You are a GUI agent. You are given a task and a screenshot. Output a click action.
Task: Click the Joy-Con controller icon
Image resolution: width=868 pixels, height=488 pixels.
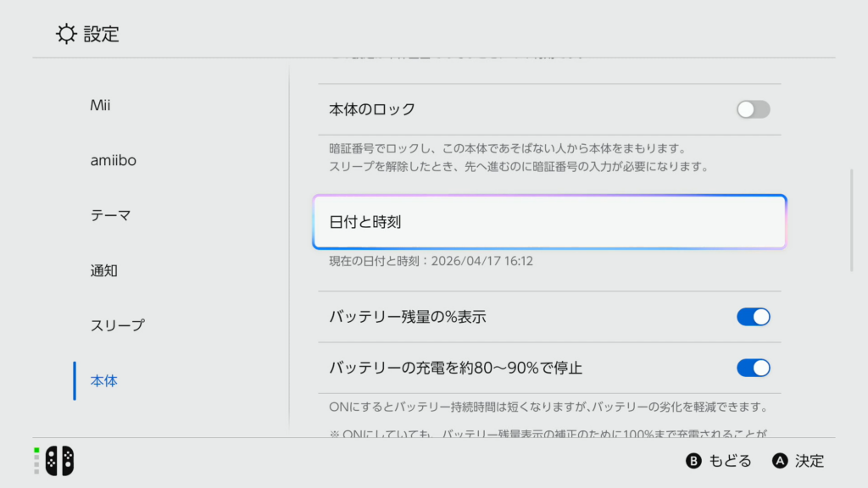tap(59, 460)
